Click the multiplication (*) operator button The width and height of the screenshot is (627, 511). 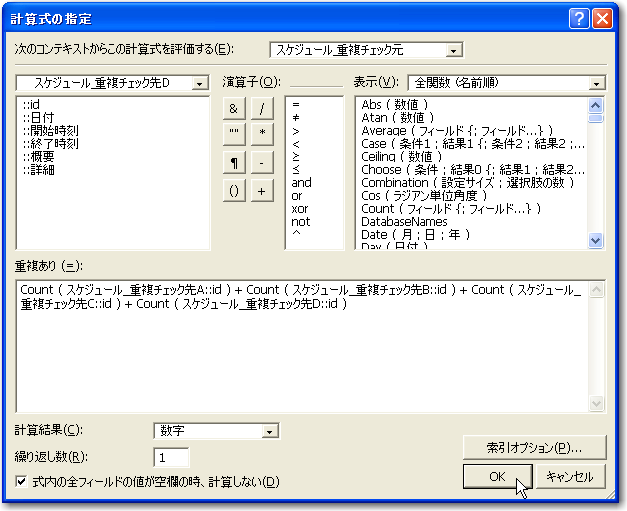tap(261, 135)
